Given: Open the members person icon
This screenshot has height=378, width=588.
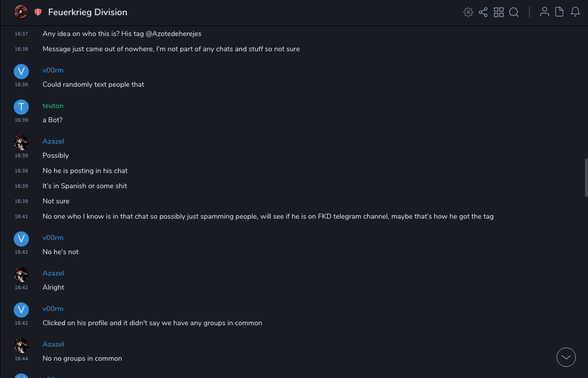Looking at the screenshot, I should 544,12.
